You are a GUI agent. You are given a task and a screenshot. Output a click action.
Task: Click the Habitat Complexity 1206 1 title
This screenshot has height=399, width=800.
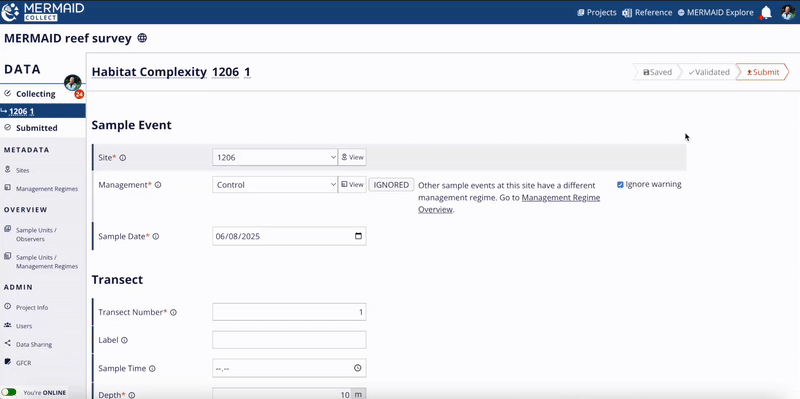(171, 72)
